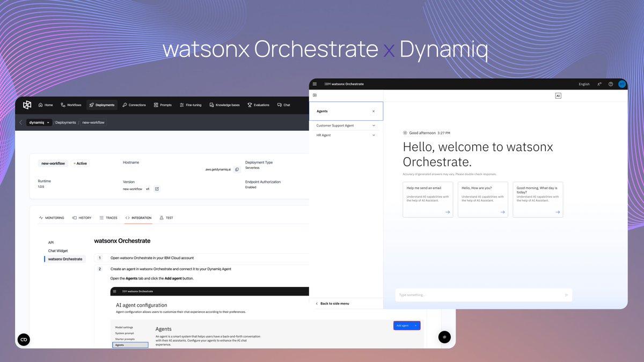Go to Fine-tuning in Dynamiq navbar
This screenshot has width=644, height=362.
(x=191, y=105)
